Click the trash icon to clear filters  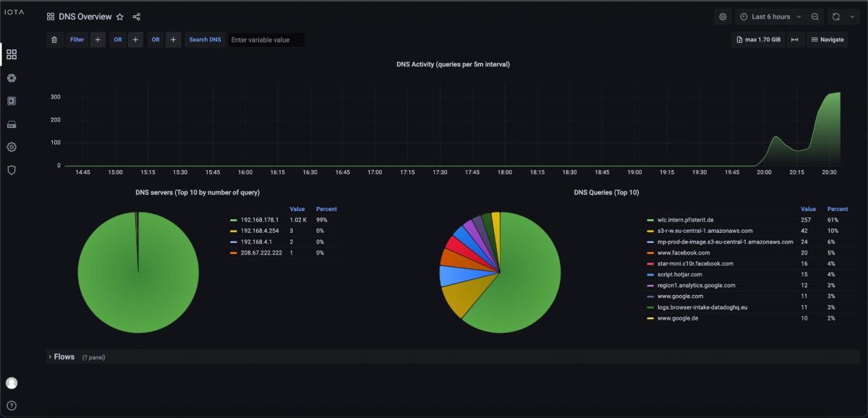coord(54,40)
